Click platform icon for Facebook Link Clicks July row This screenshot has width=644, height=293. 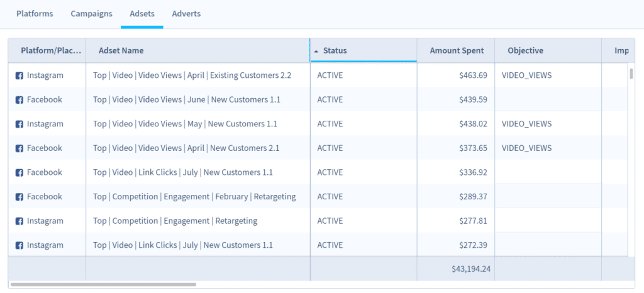coord(19,173)
